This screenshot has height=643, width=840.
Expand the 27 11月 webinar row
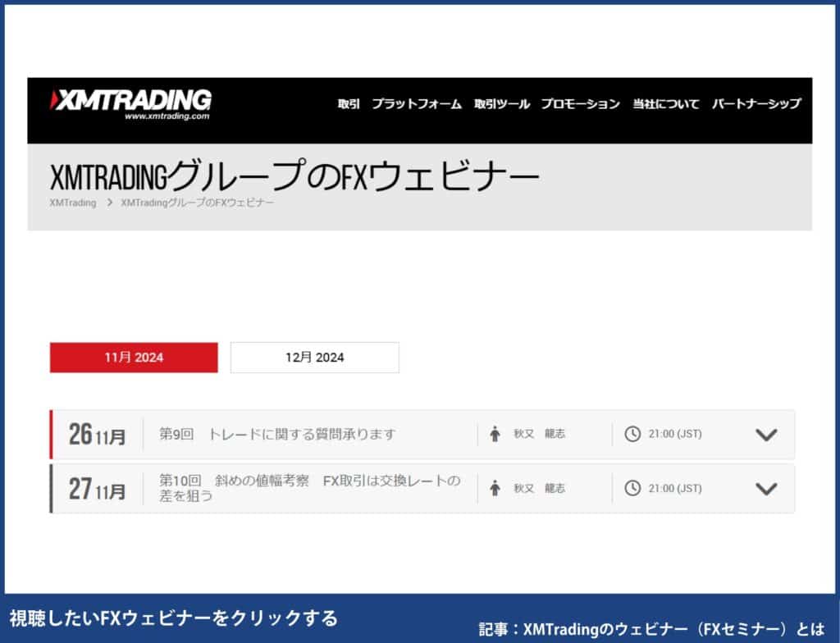[x=766, y=489]
